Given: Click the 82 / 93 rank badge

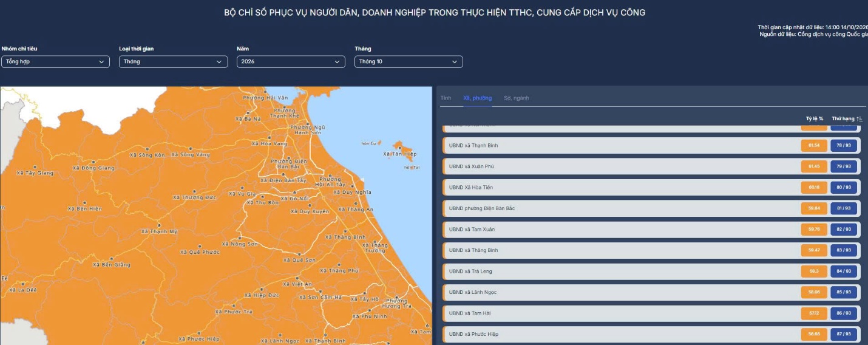Looking at the screenshot, I should 844,230.
